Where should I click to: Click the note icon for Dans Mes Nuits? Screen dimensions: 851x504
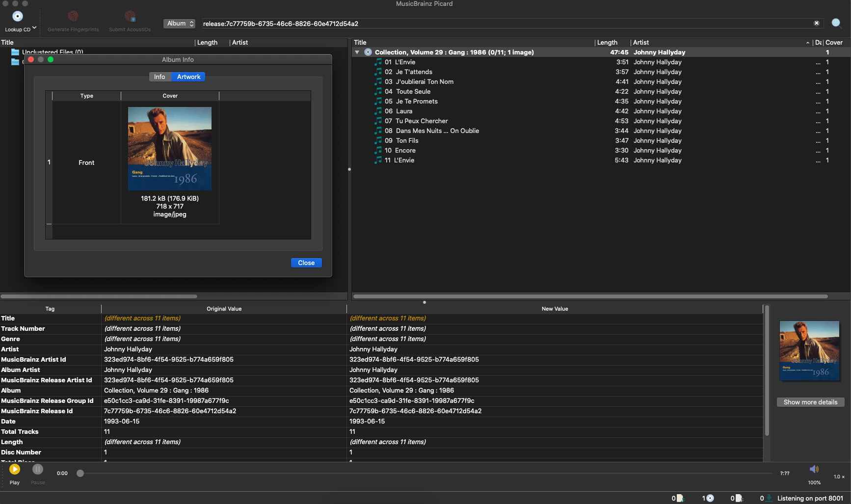click(x=378, y=131)
